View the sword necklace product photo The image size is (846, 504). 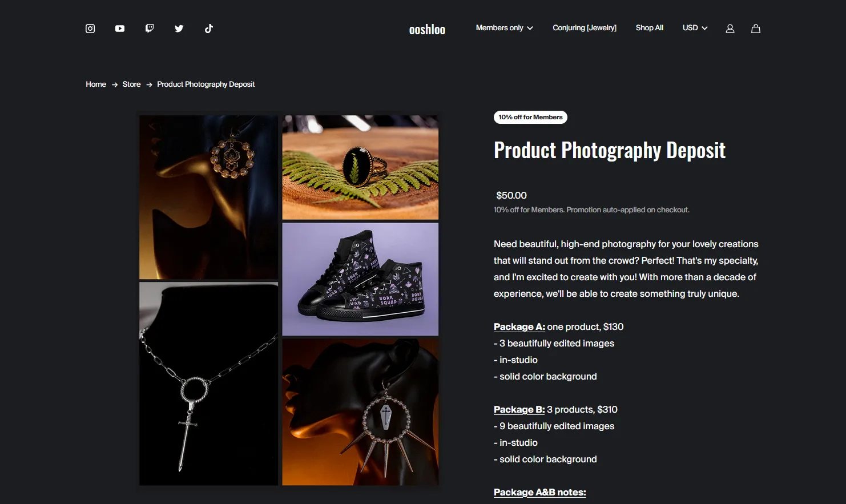click(208, 384)
